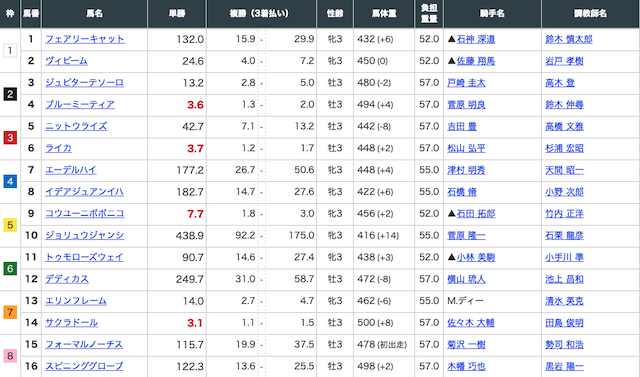Open トゥモローズウェイ horse page

(84, 257)
